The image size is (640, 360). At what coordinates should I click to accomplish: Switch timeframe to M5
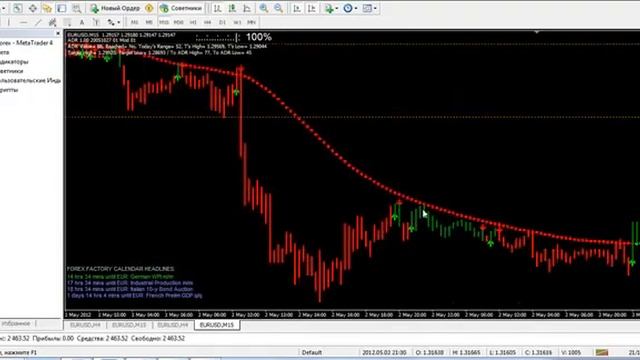pyautogui.click(x=149, y=22)
